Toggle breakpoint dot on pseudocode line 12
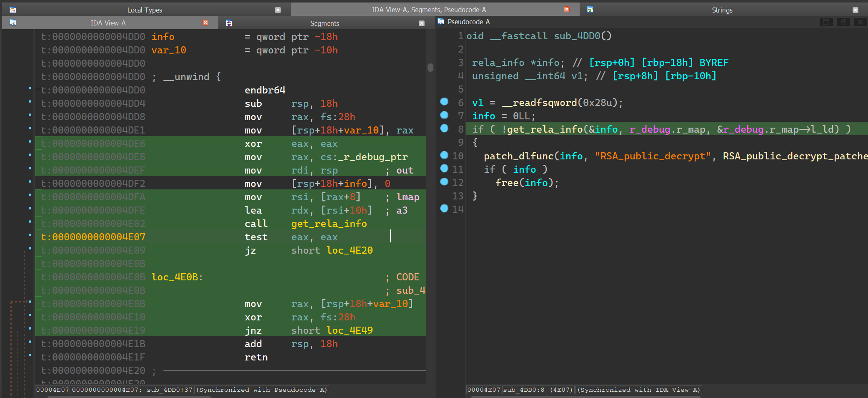 pos(444,182)
